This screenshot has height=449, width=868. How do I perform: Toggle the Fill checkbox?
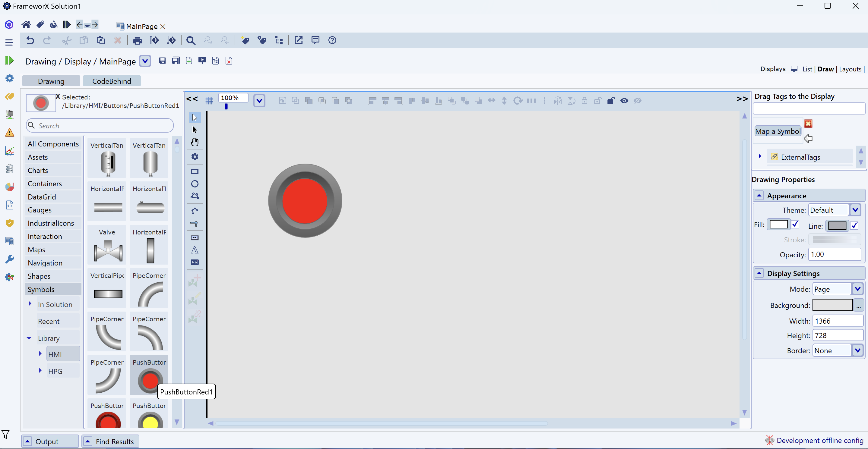click(x=795, y=225)
